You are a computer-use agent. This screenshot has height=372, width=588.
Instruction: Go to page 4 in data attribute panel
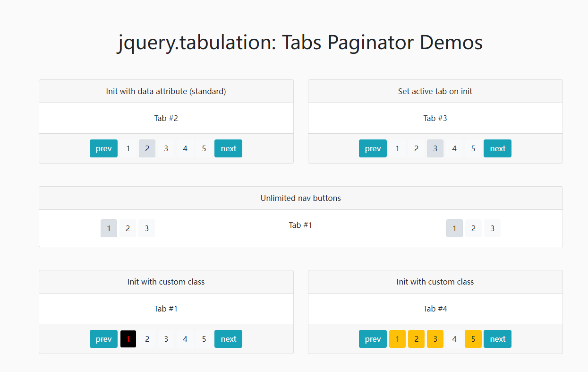185,148
